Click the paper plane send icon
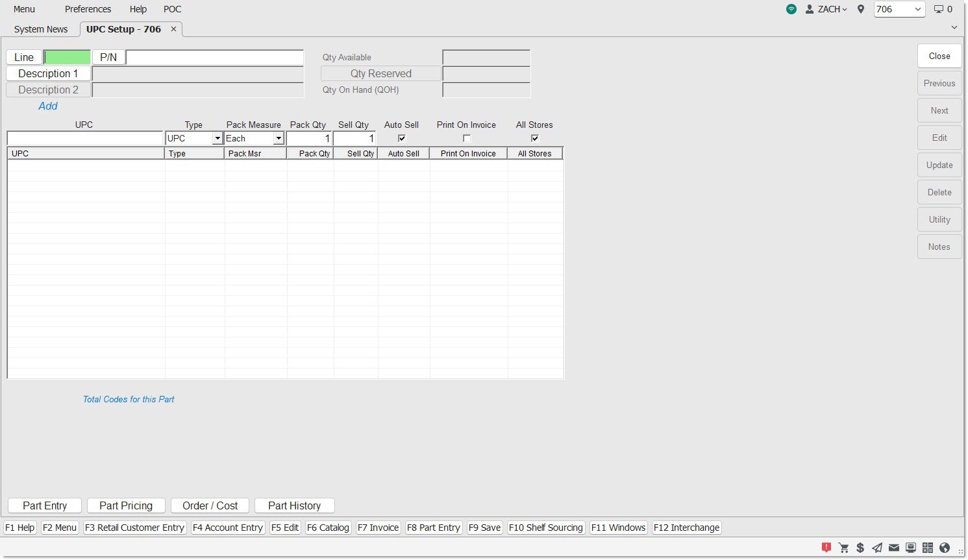This screenshot has width=968, height=560. coord(877,548)
